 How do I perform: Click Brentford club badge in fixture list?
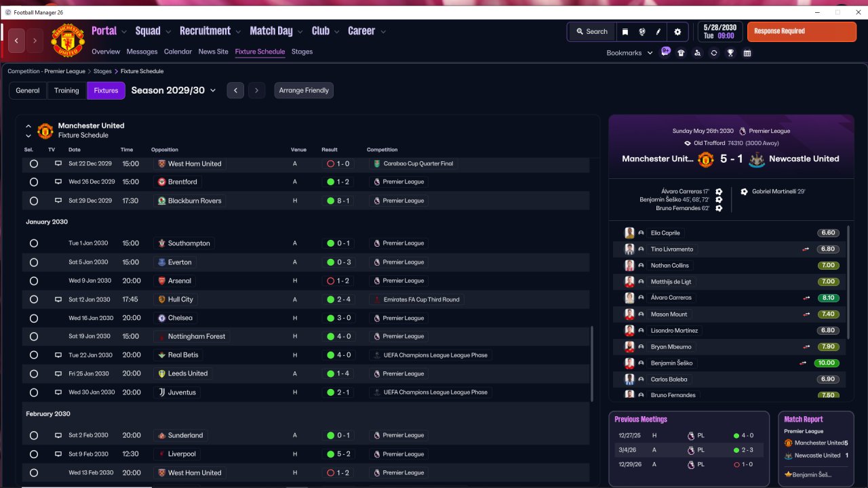(x=161, y=182)
